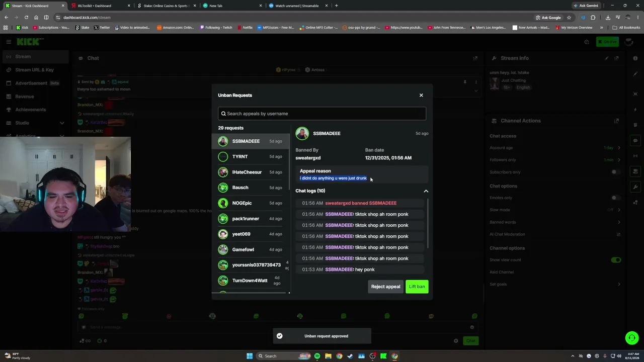Image resolution: width=644 pixels, height=362 pixels.
Task: Open the support headset chat bubble
Action: pyautogui.click(x=632, y=337)
